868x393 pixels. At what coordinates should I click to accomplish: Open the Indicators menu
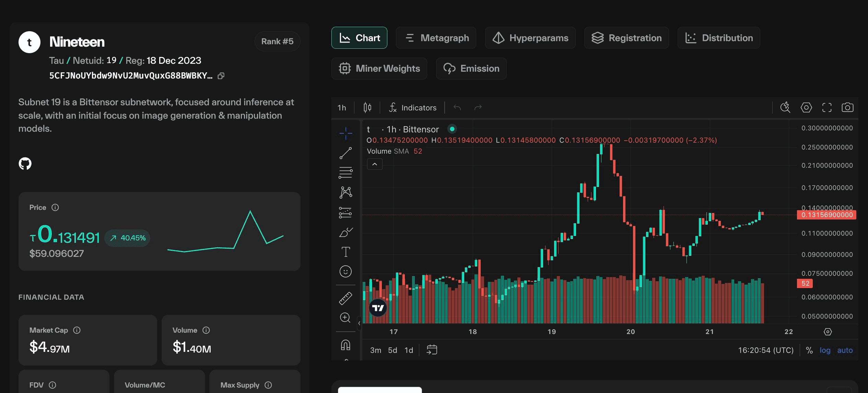coord(412,108)
